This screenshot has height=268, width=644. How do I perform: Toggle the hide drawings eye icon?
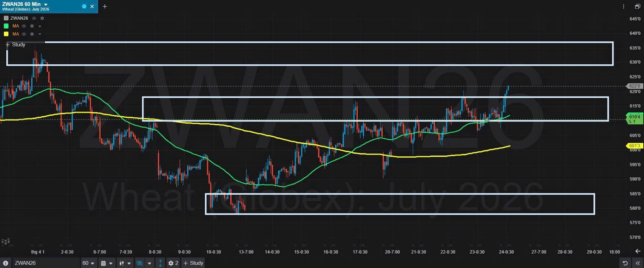coord(140,263)
